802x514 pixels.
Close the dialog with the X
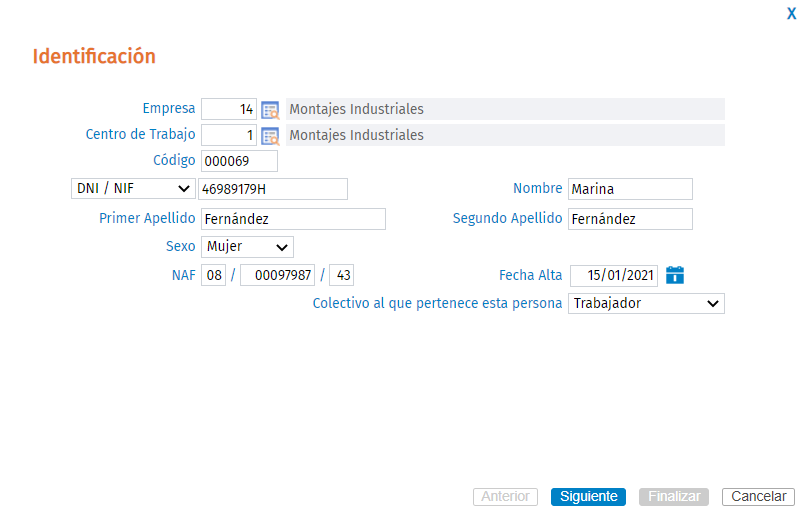(x=791, y=14)
